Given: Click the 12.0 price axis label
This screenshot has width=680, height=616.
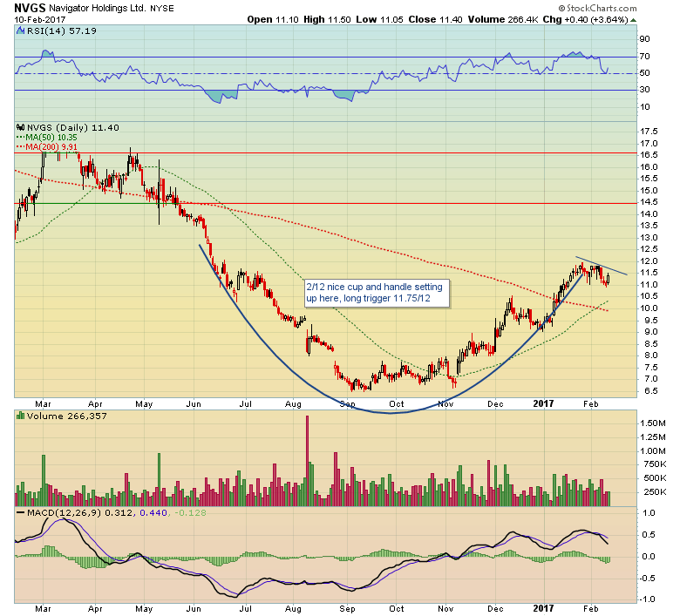Looking at the screenshot, I should point(649,261).
